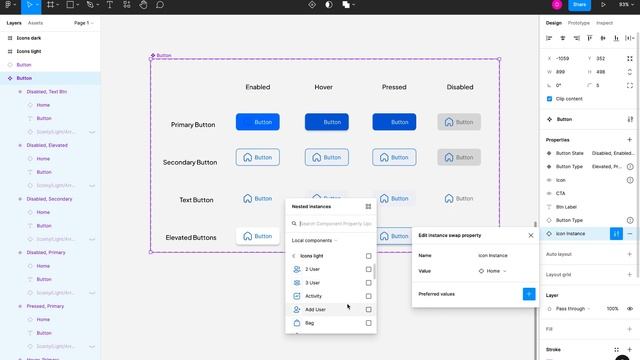Screen dimensions: 640x360
Task: Click the stroke styles icon
Action: pos(616,349)
